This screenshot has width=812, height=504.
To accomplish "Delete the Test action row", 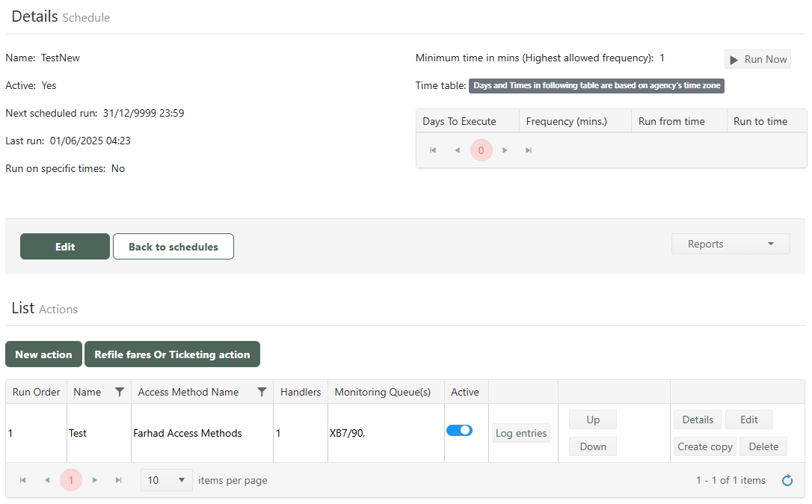I will tap(763, 446).
